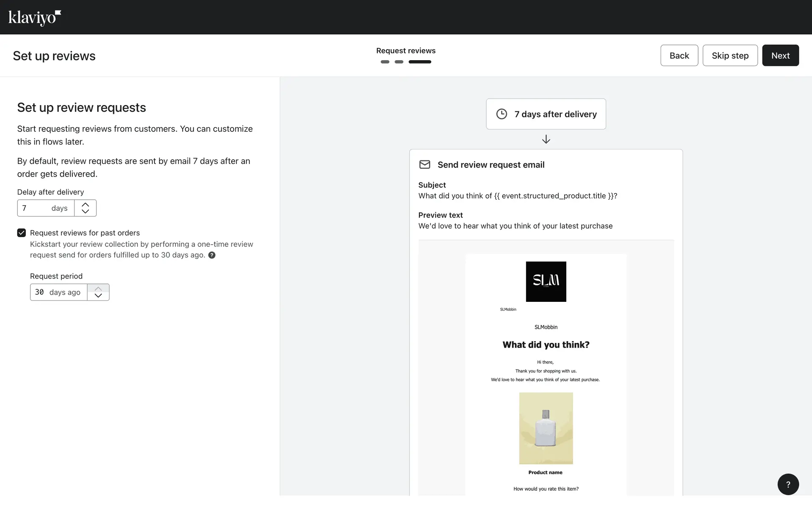
Task: Click the perfume bottle product image
Action: coord(546,428)
